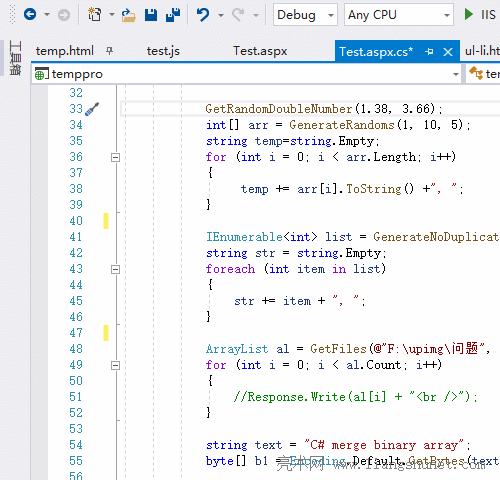This screenshot has width=500, height=480.
Task: Click arr.Length on line 36
Action: pyautogui.click(x=381, y=157)
